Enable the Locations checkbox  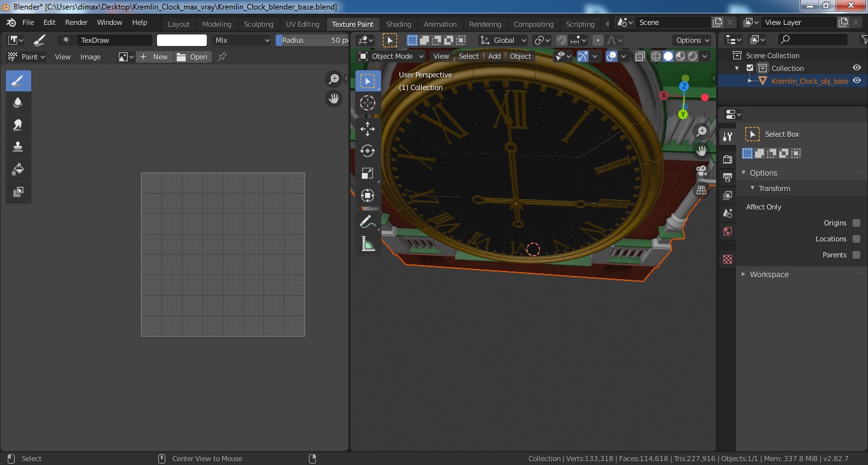tap(857, 239)
